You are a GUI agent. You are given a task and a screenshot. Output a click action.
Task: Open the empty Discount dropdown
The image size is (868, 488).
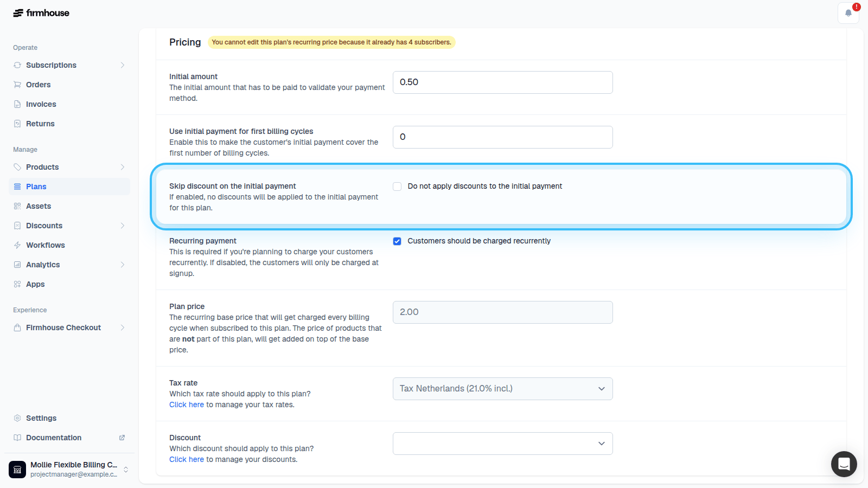(x=503, y=444)
